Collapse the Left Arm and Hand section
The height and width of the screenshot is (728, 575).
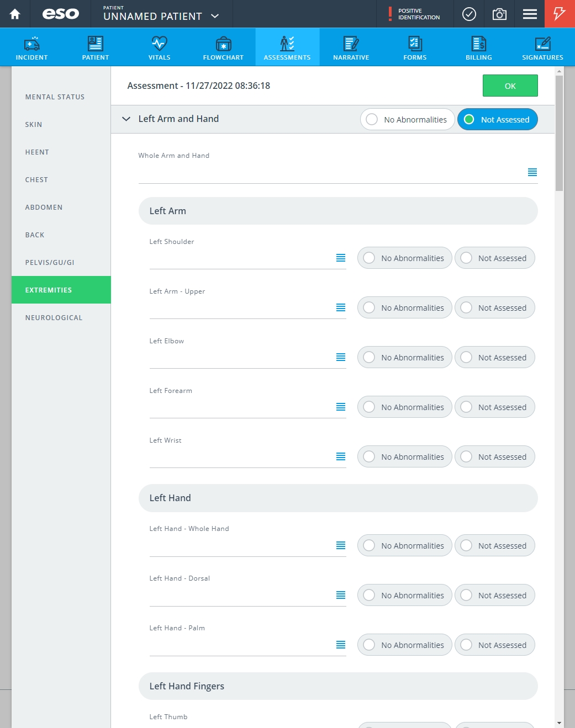[x=126, y=119]
